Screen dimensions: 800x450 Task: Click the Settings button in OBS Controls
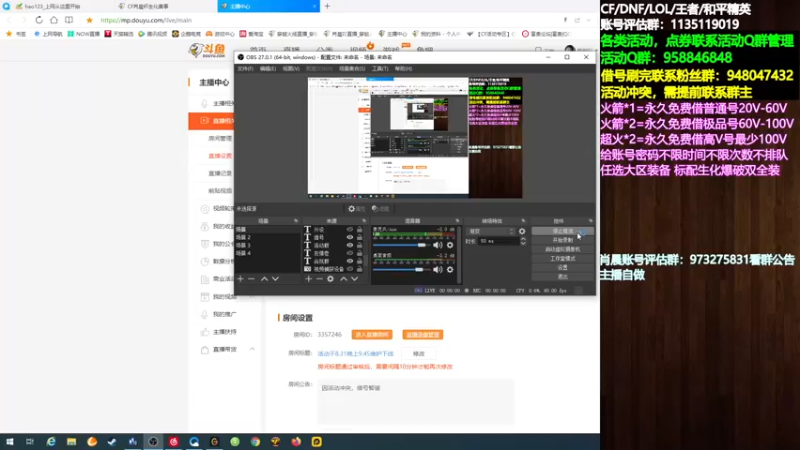point(562,267)
